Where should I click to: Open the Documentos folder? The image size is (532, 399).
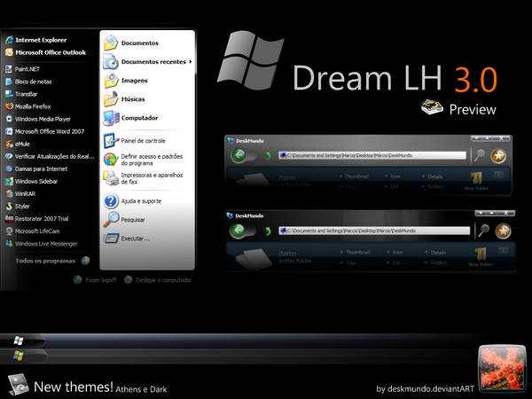(131, 43)
